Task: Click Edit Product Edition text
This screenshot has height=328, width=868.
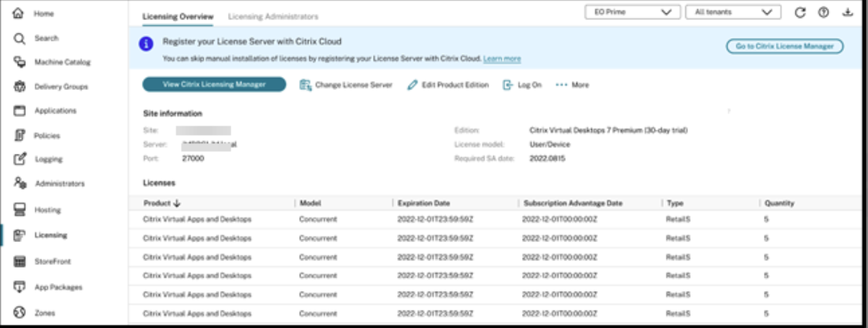Action: point(455,85)
